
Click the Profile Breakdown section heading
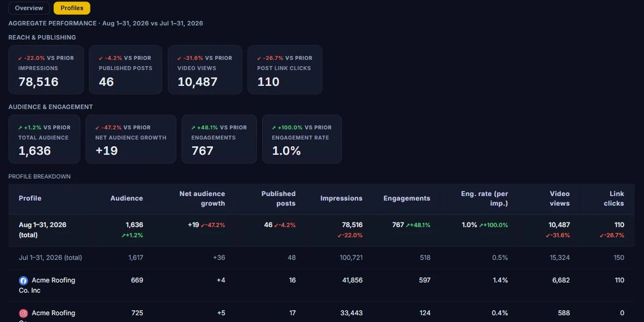pyautogui.click(x=40, y=177)
